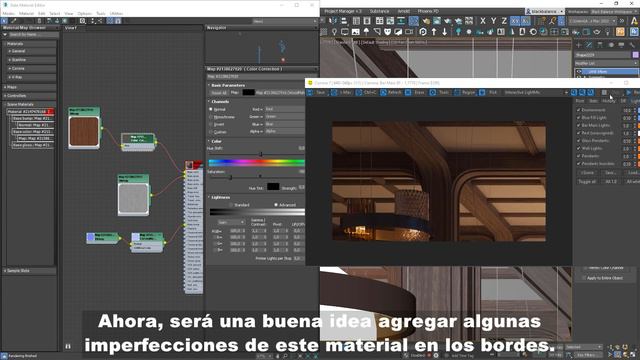
Task: Open the Utilities wrench tab in command panel
Action: 632,45
